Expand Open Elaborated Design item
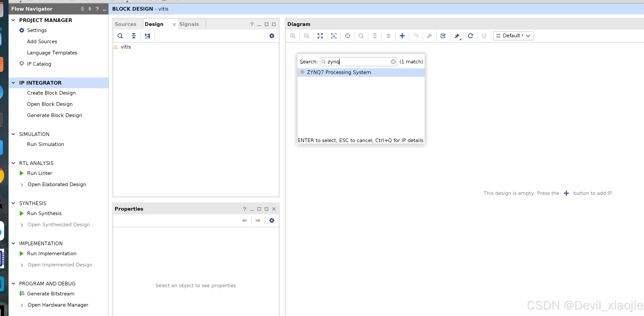The image size is (644, 316). [x=22, y=185]
